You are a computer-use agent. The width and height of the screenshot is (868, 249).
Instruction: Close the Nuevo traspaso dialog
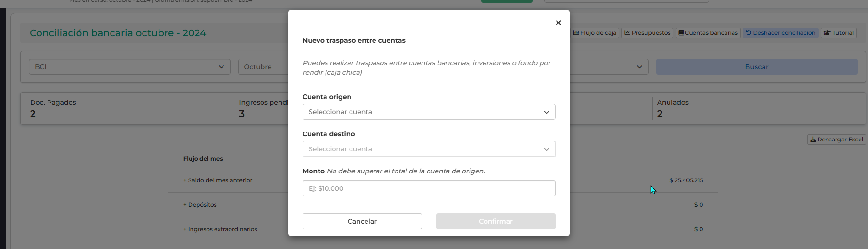558,23
